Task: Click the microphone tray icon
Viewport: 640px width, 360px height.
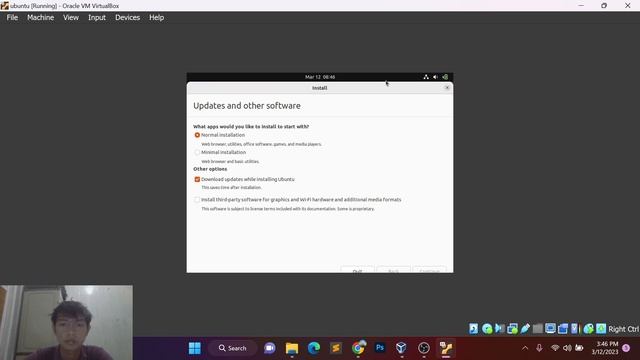Action: 539,348
